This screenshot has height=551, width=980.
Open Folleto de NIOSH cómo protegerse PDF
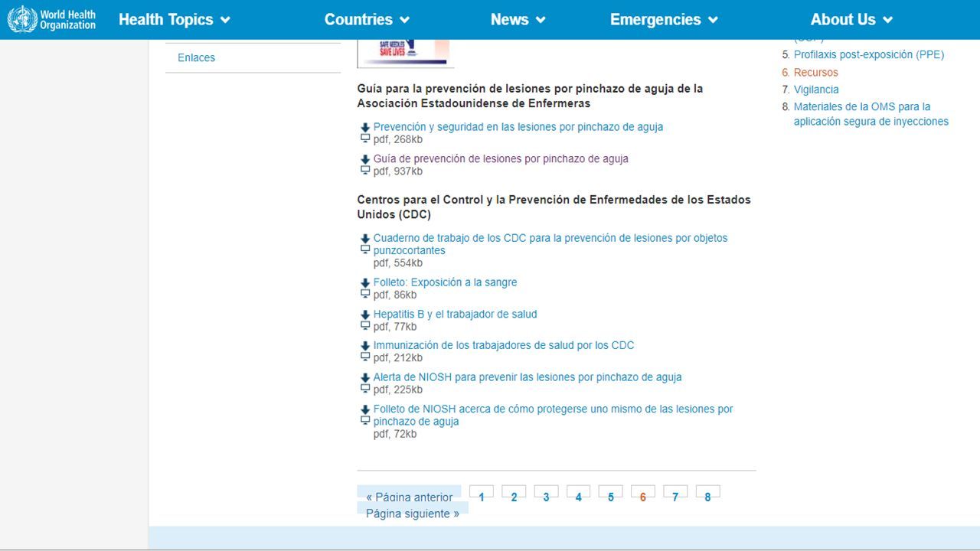(553, 415)
